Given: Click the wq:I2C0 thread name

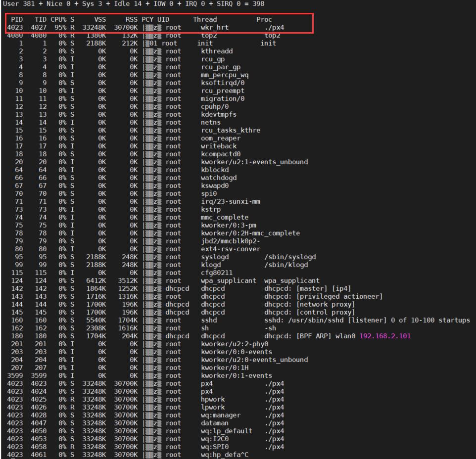Looking at the screenshot, I should [x=214, y=439].
